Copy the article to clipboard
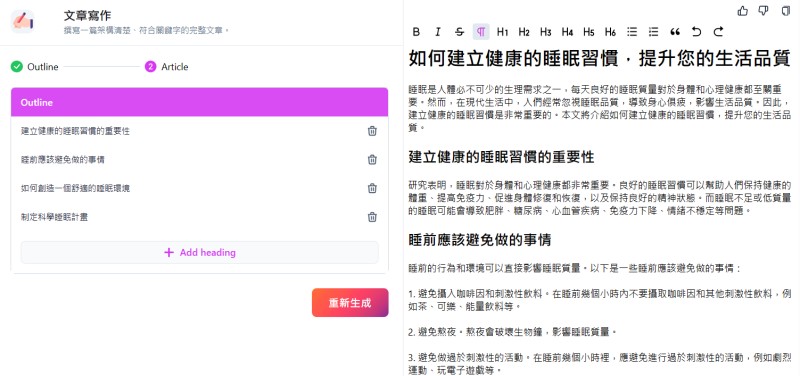This screenshot has width=800, height=376. 786,10
